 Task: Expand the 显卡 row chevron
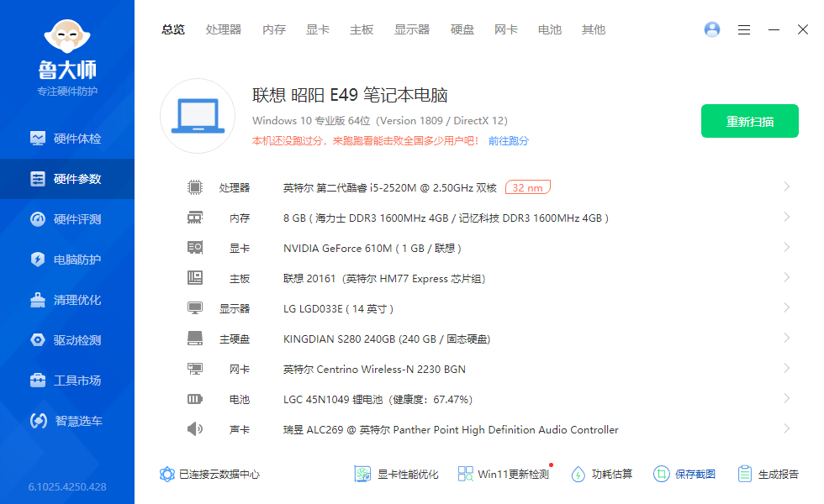click(x=787, y=247)
